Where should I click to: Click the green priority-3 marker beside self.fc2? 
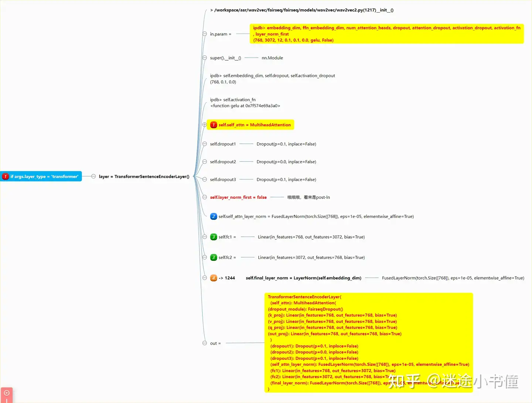coord(214,257)
